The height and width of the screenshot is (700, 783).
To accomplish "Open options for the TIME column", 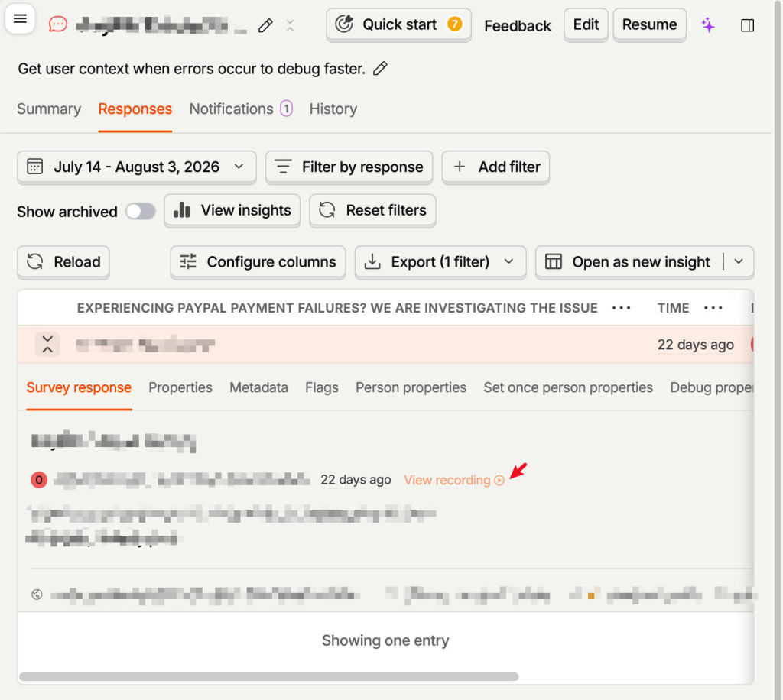I will [x=713, y=308].
